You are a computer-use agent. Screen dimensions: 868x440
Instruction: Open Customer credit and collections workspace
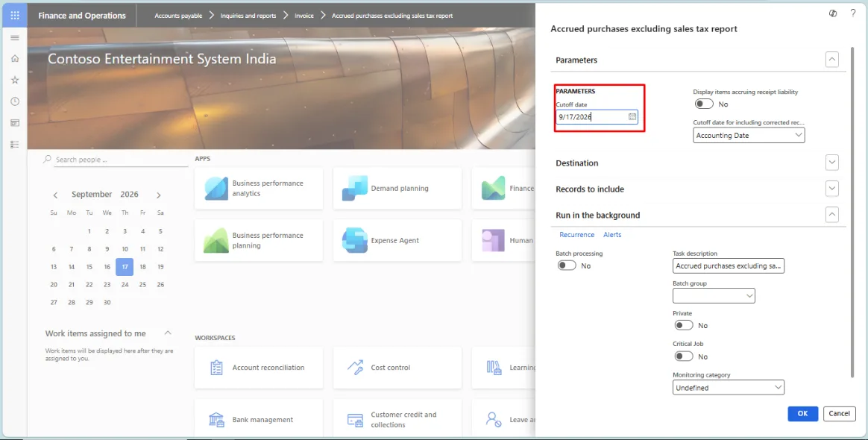pos(397,420)
